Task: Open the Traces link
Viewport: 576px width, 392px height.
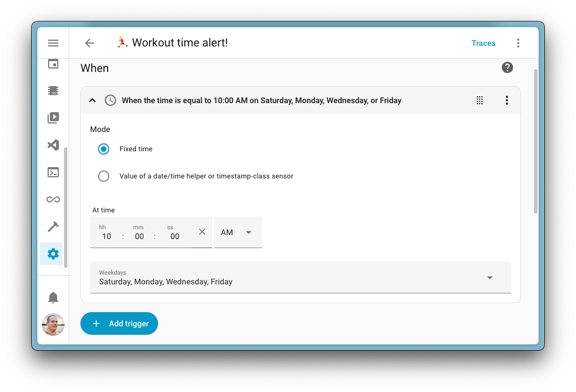Action: click(x=483, y=42)
